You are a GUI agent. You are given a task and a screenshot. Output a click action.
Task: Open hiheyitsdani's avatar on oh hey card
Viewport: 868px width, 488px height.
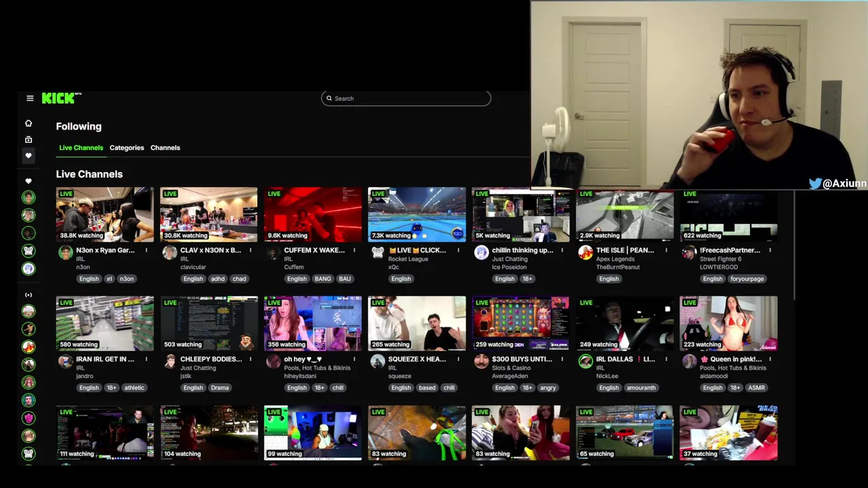click(273, 362)
